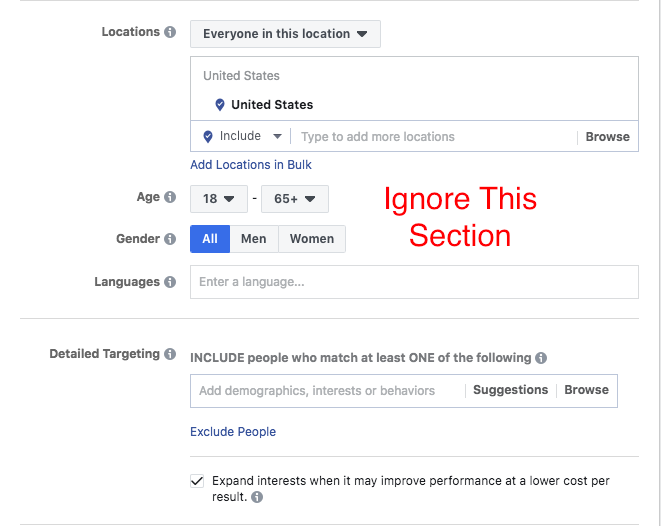Select All gender option
The height and width of the screenshot is (526, 661).
pyautogui.click(x=210, y=239)
